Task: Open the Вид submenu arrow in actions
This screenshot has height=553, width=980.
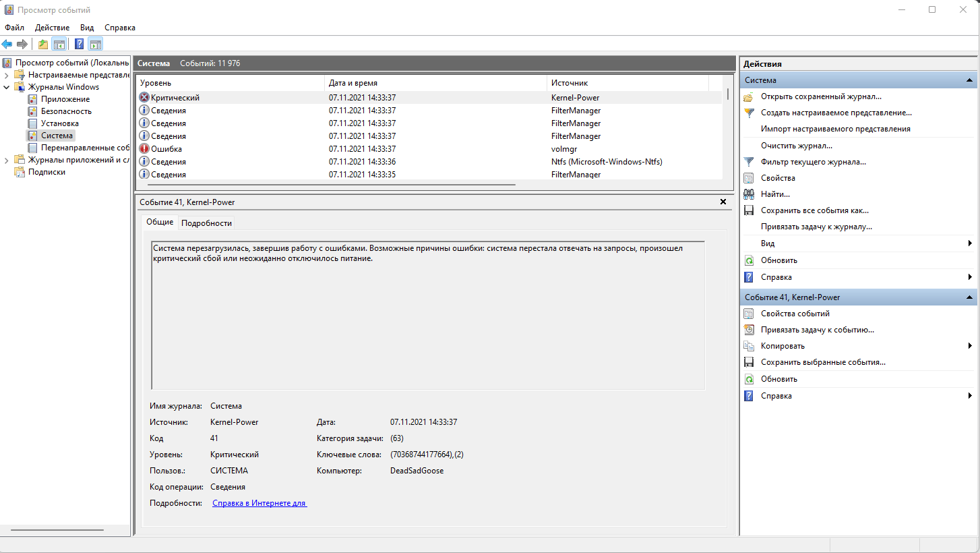Action: pyautogui.click(x=970, y=243)
